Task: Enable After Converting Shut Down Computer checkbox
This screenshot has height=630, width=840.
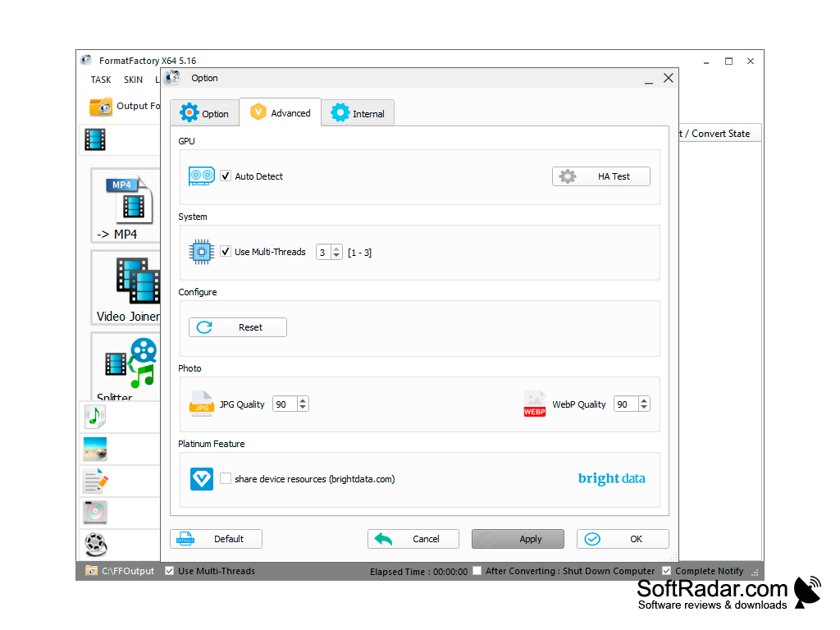Action: tap(477, 571)
